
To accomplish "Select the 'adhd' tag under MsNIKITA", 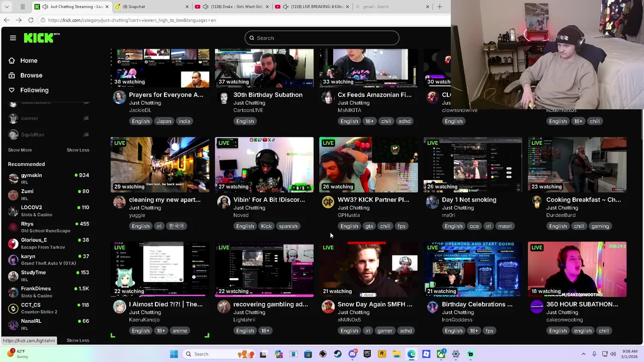I will click(405, 121).
